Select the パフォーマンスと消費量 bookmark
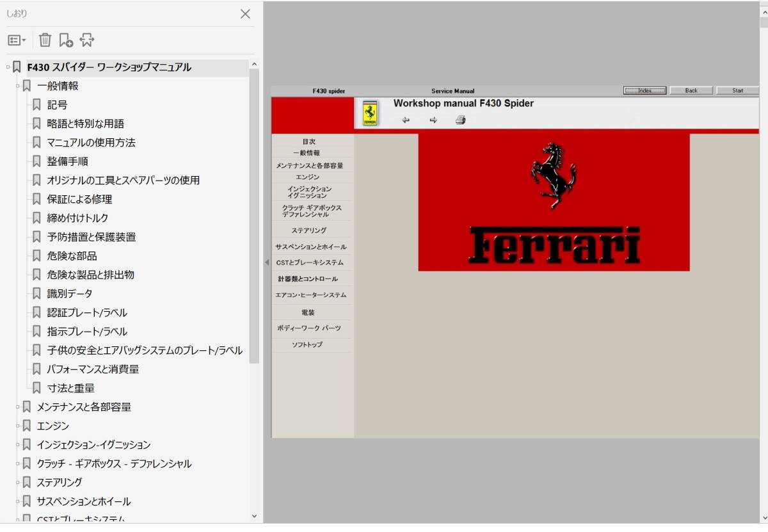 coord(93,369)
